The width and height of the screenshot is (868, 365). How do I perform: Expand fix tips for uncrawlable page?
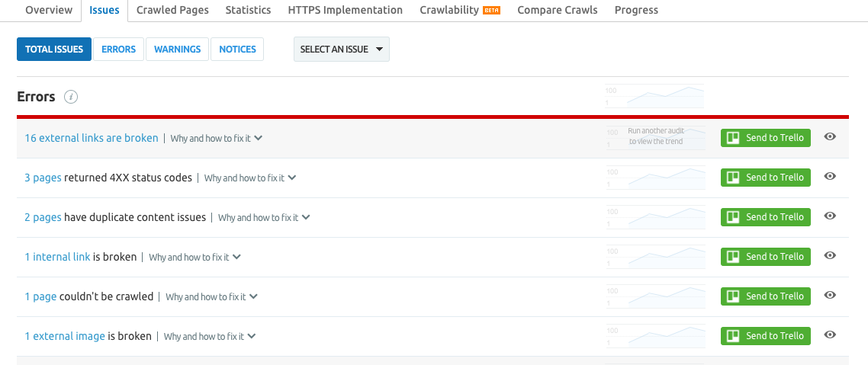coord(211,297)
